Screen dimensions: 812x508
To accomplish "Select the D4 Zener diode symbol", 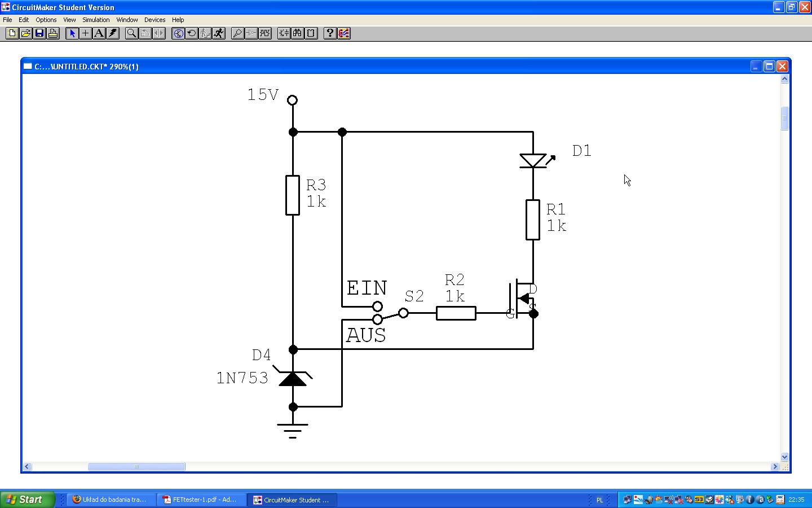I will [x=293, y=377].
